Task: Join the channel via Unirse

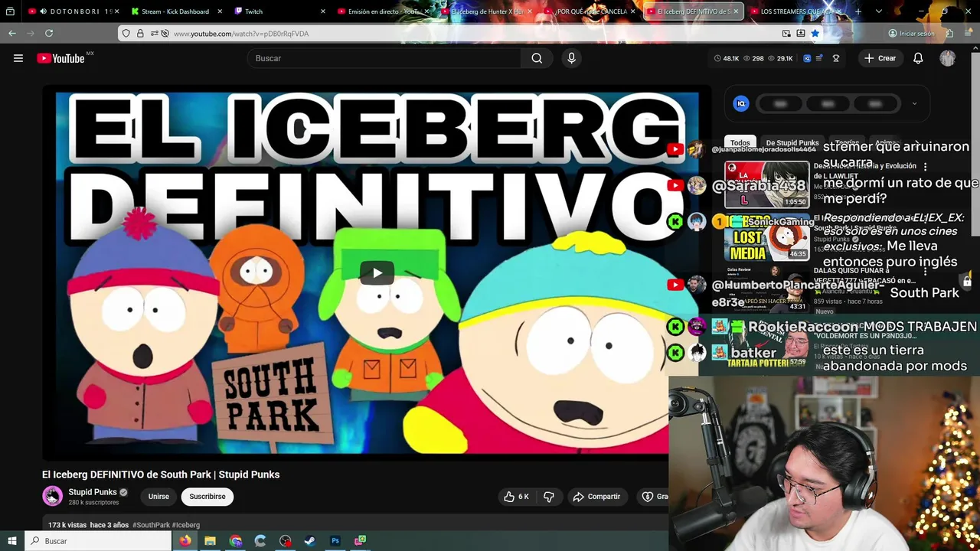Action: [x=158, y=497]
